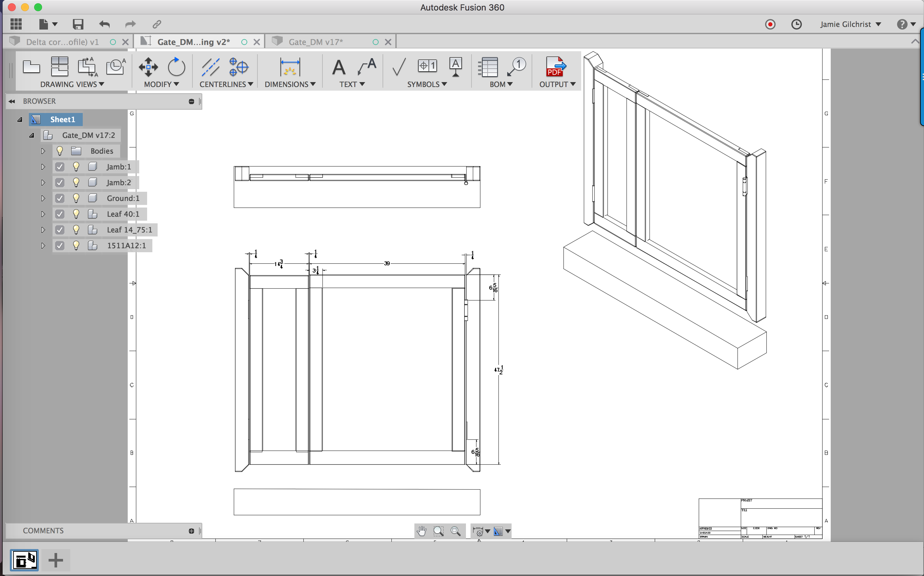Viewport: 924px width, 576px height.
Task: Switch to the Gate_DM v17 tab
Action: click(x=315, y=42)
